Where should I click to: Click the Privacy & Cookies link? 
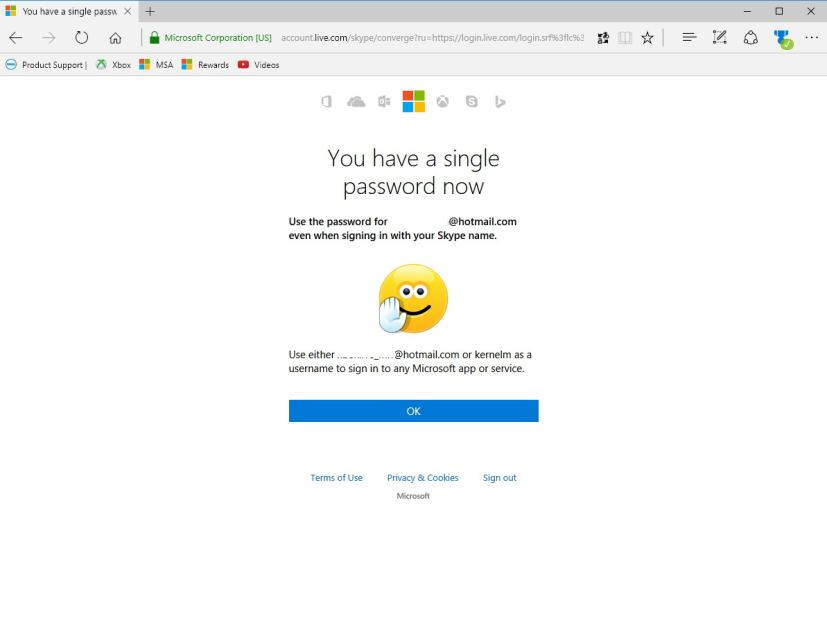pyautogui.click(x=422, y=478)
